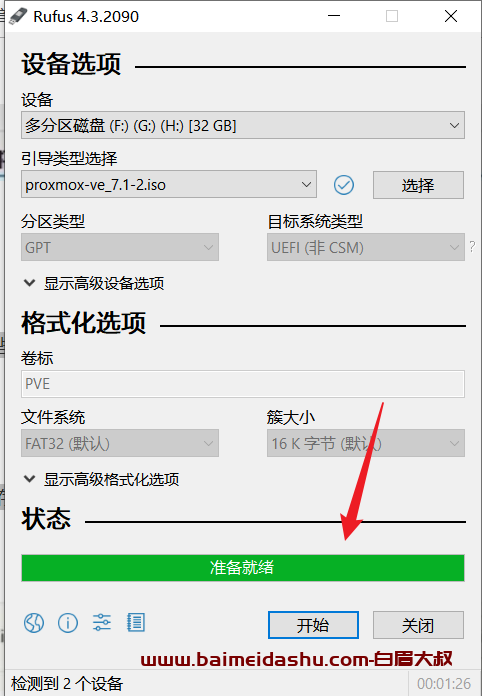The width and height of the screenshot is (482, 696).
Task: Click the 开始 start button
Action: tap(313, 625)
